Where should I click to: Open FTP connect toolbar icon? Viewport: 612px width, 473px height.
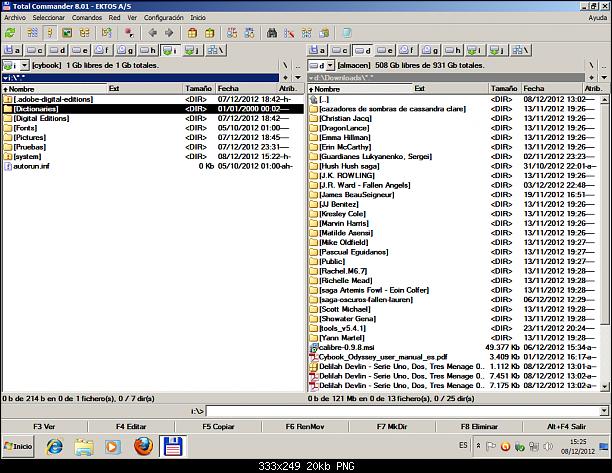pos(232,33)
